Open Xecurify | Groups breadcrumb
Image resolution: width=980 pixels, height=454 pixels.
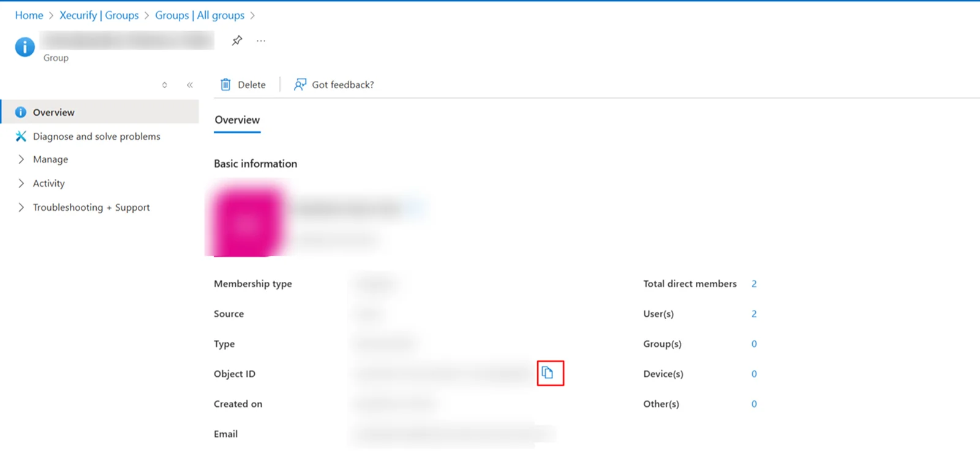[x=99, y=15]
